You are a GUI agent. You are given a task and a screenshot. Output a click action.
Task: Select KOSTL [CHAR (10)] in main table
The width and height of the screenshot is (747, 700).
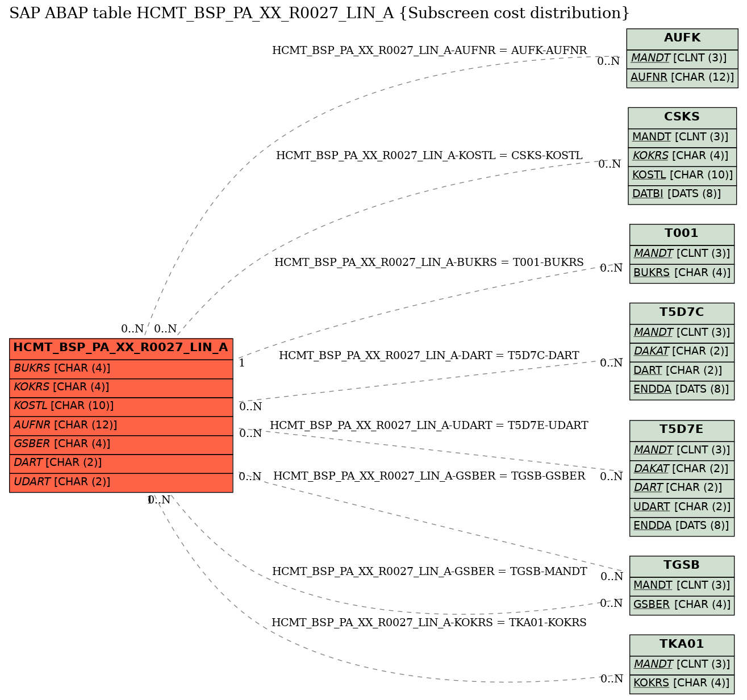click(121, 406)
